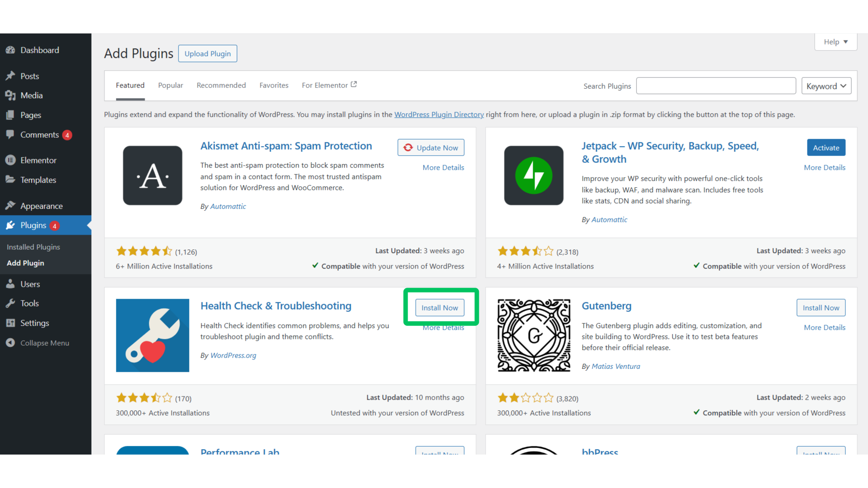Click the Gutenberg plugin logo
Screen dimensions: 868x488
pyautogui.click(x=534, y=335)
